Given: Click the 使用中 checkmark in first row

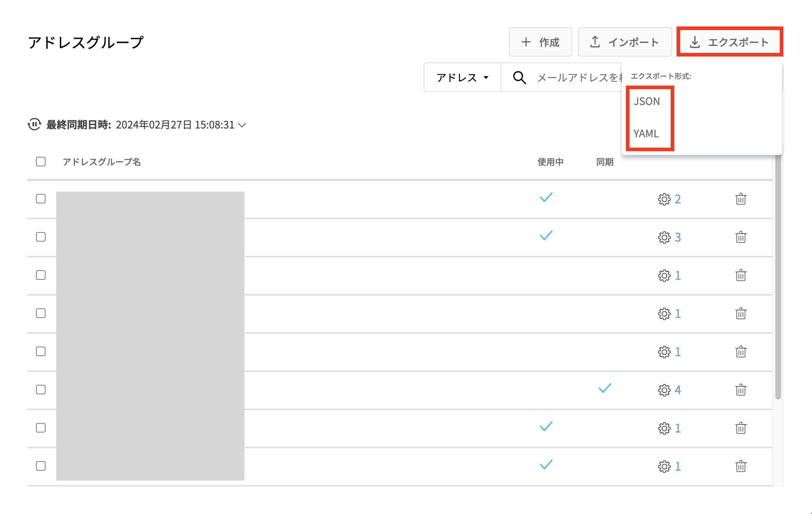Looking at the screenshot, I should click(546, 197).
